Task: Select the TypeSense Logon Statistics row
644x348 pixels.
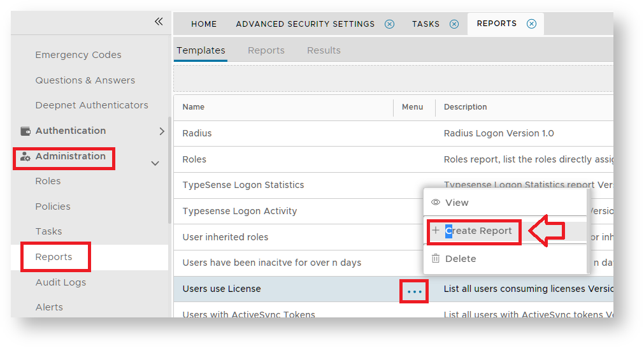Action: (x=243, y=185)
